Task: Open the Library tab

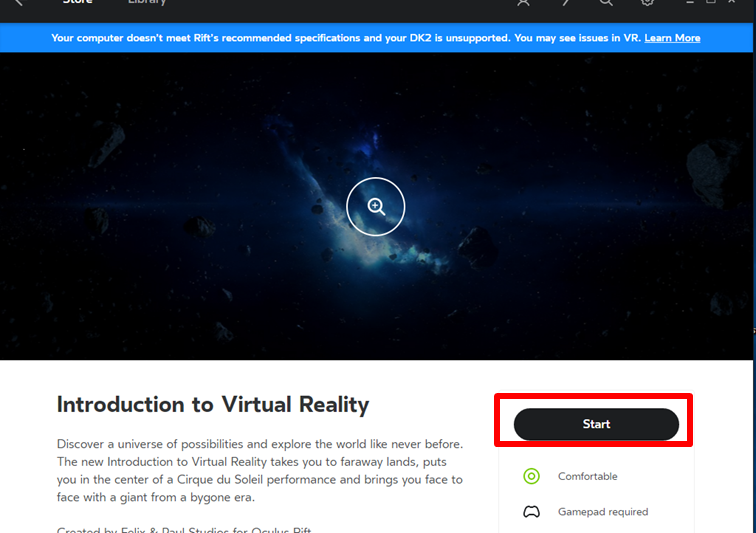Action: [147, 3]
